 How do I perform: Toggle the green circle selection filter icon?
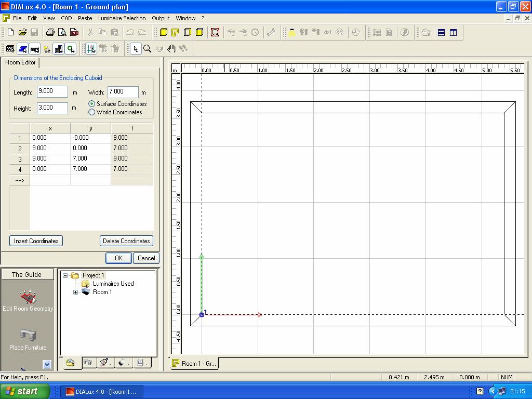(71, 49)
